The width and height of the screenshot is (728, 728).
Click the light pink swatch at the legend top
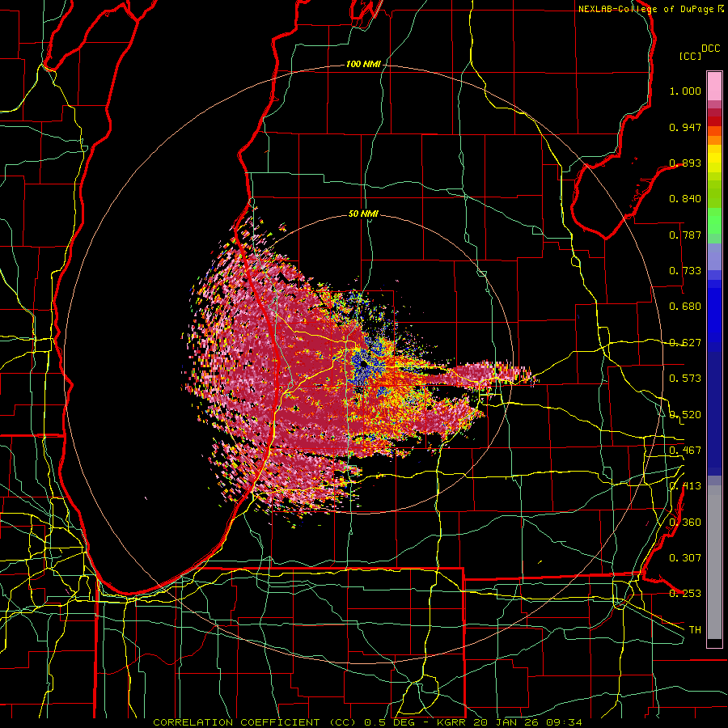pyautogui.click(x=714, y=87)
